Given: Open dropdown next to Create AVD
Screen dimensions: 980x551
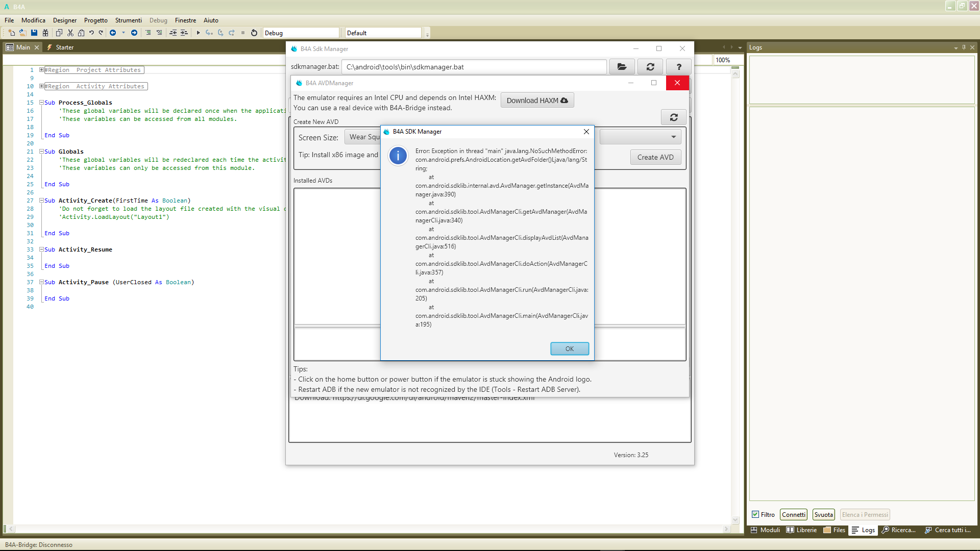Looking at the screenshot, I should pyautogui.click(x=673, y=137).
